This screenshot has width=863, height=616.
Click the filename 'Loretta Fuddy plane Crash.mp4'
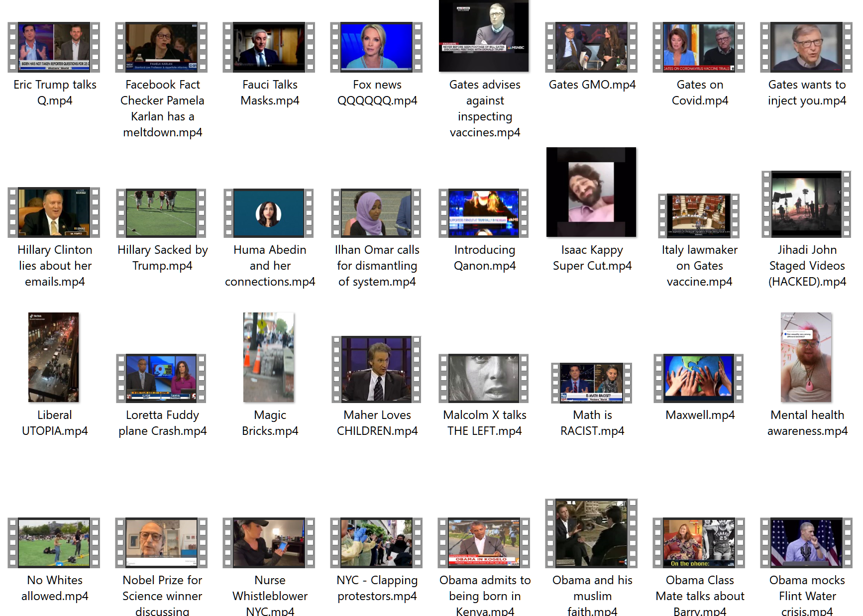[162, 423]
